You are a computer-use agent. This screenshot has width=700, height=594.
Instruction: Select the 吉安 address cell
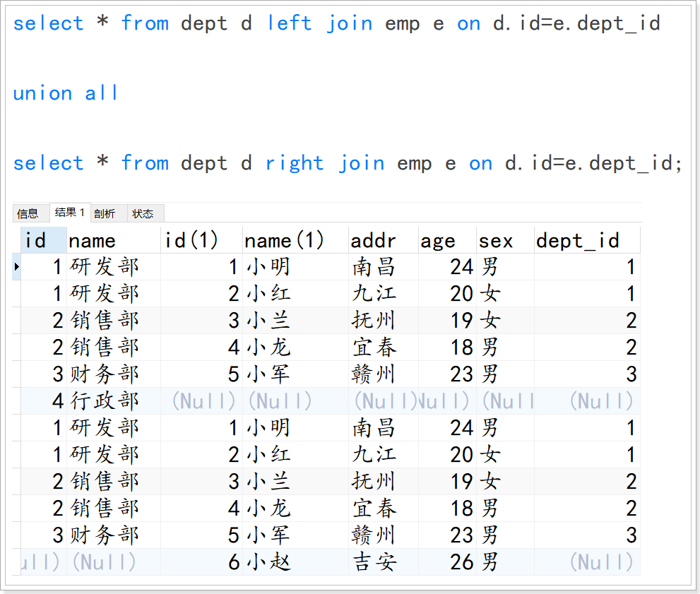tap(374, 562)
